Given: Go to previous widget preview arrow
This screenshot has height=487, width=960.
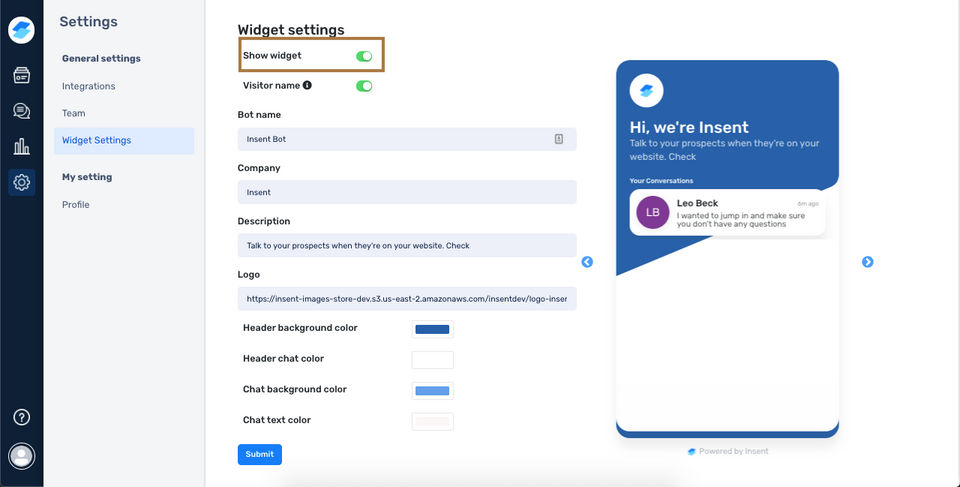Looking at the screenshot, I should point(587,262).
